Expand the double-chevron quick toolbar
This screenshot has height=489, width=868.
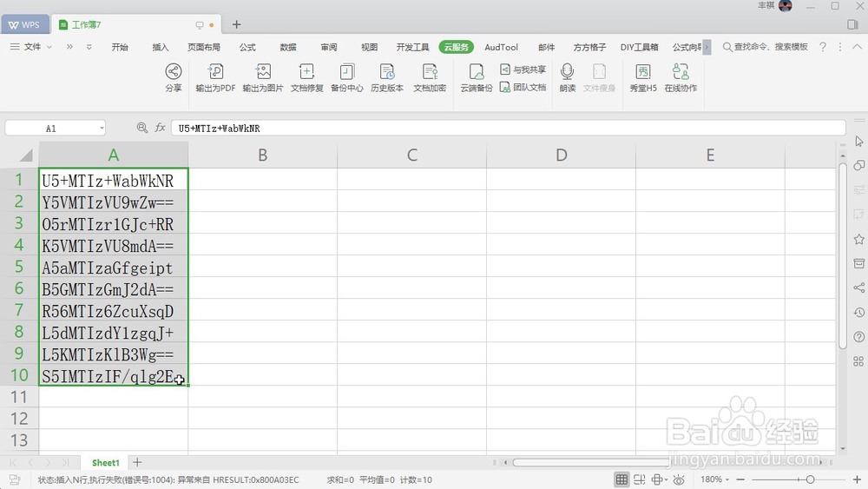pyautogui.click(x=69, y=47)
